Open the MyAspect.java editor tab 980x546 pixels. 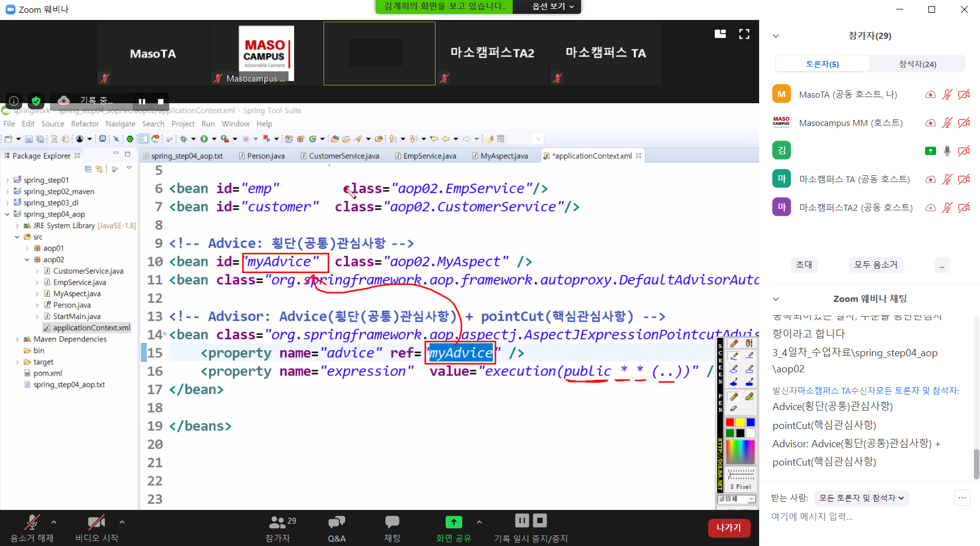click(x=503, y=156)
